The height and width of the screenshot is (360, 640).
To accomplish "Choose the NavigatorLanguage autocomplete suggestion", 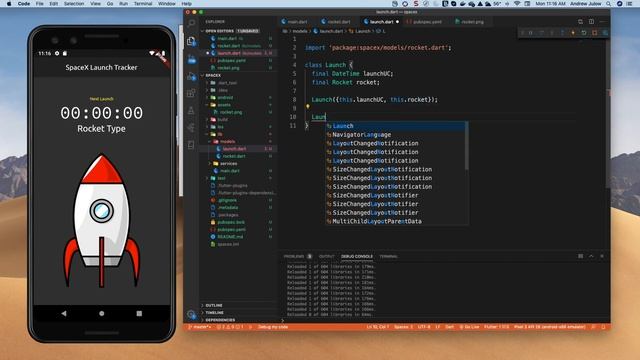I will (x=395, y=135).
